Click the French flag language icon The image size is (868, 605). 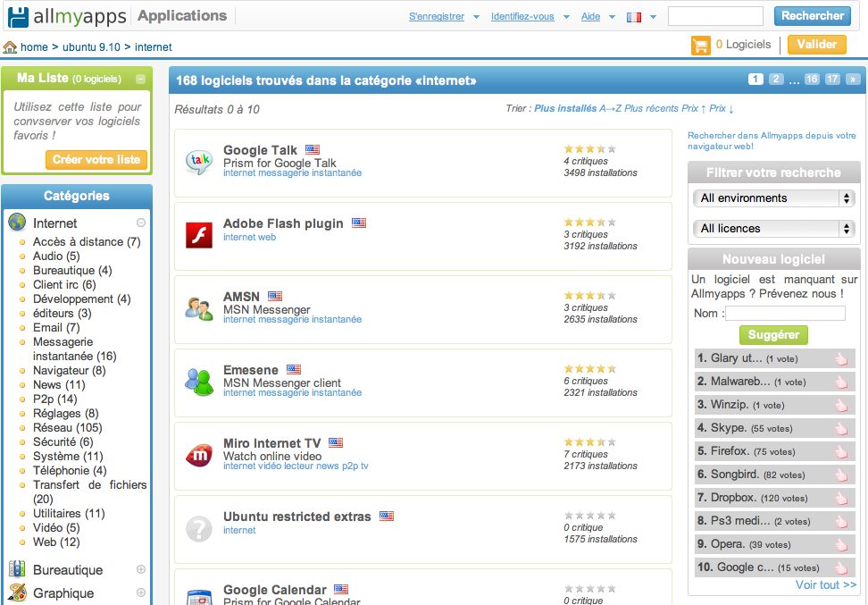coord(634,17)
